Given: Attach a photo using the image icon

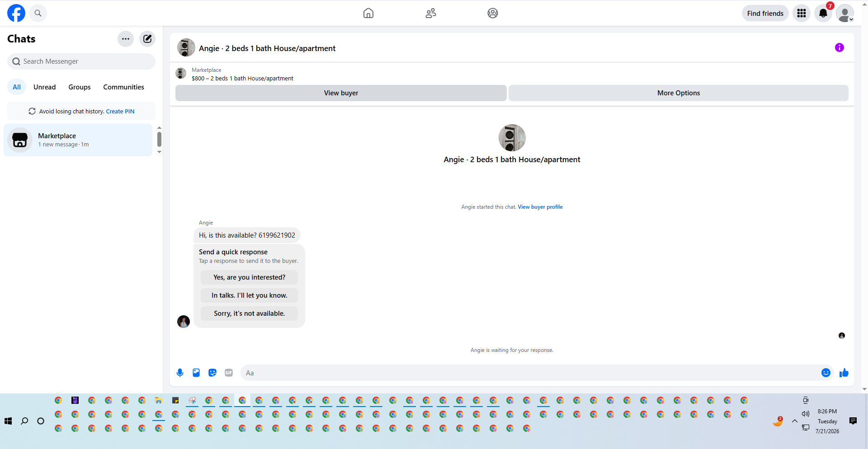Looking at the screenshot, I should tap(196, 373).
